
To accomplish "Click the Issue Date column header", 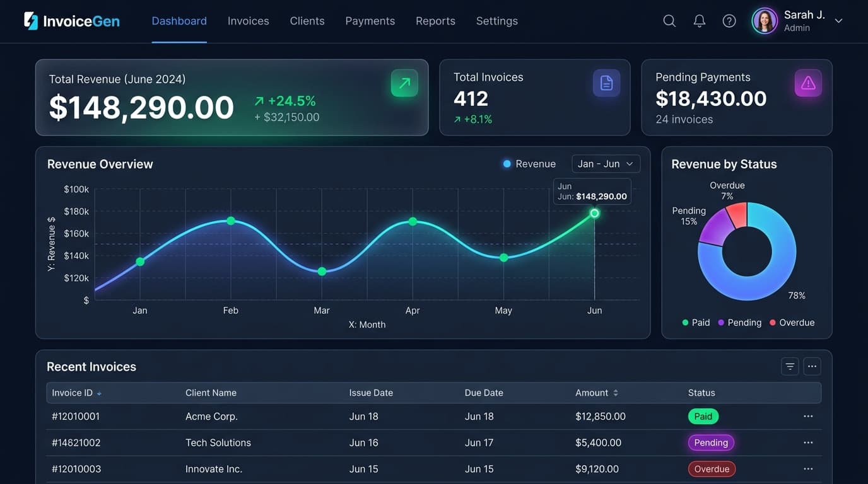I will pyautogui.click(x=371, y=393).
